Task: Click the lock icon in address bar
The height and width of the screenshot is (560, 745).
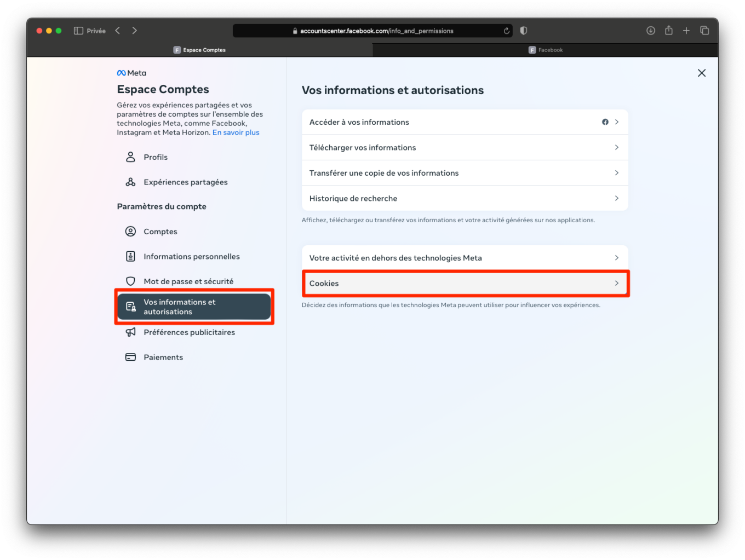Action: (x=295, y=31)
